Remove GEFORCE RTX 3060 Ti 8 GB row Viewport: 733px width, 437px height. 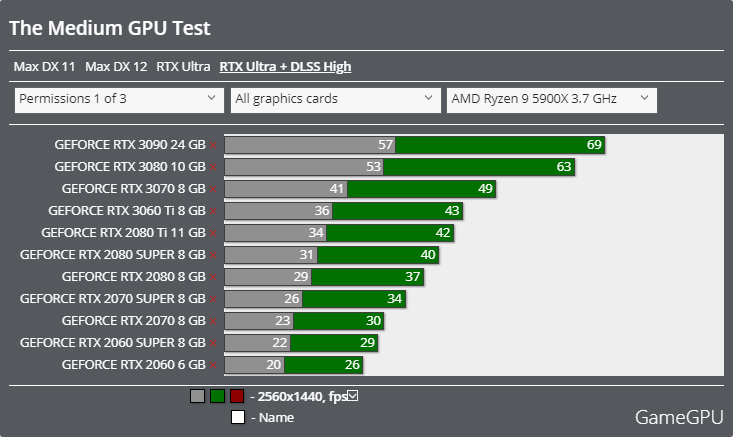[x=213, y=211]
